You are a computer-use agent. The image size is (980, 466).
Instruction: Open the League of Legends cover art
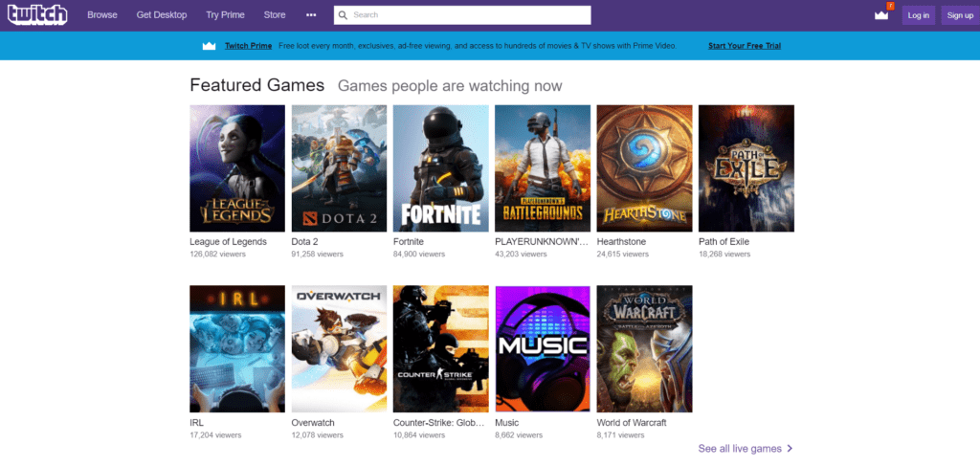pos(237,168)
